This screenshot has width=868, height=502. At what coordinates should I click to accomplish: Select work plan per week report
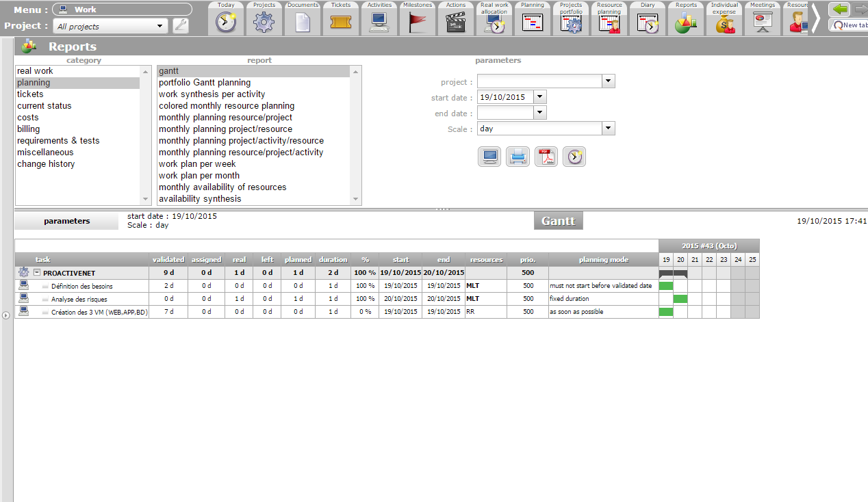click(253, 164)
